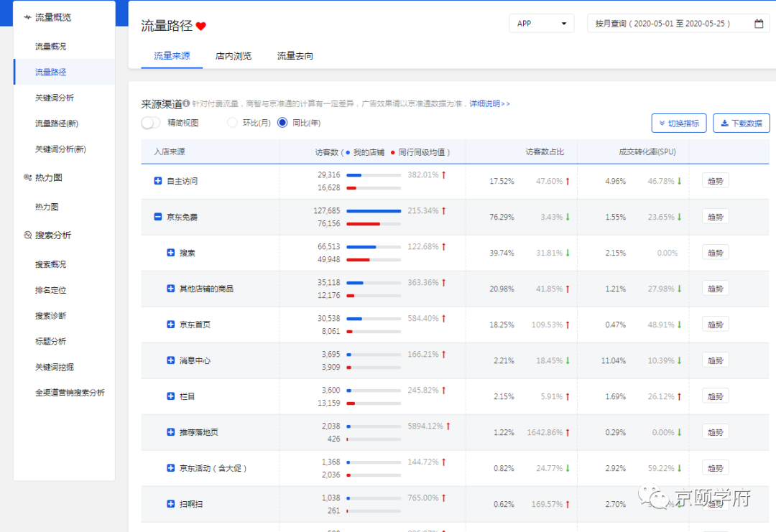The image size is (776, 532).
Task: Expand the 扫啊扫 row
Action: [171, 504]
